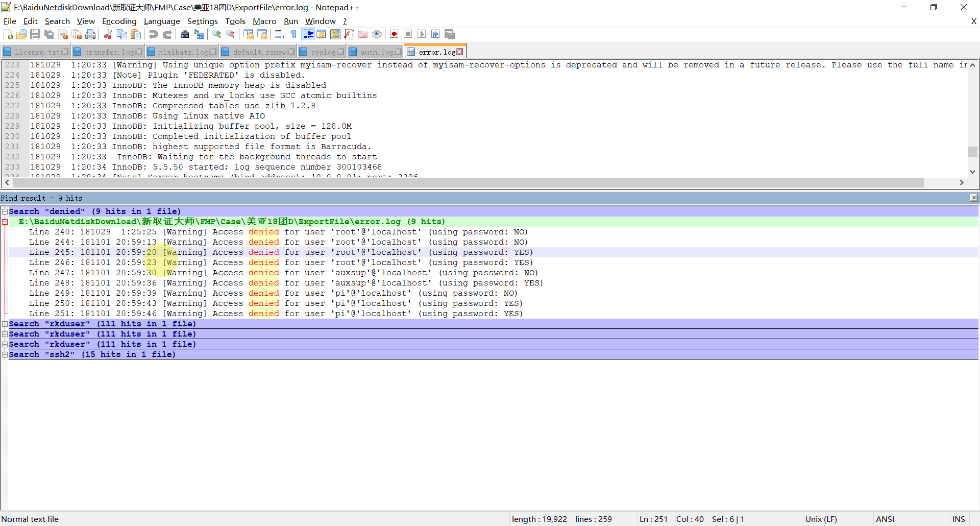Undo the last action
The width and height of the screenshot is (980, 526).
coord(153,34)
